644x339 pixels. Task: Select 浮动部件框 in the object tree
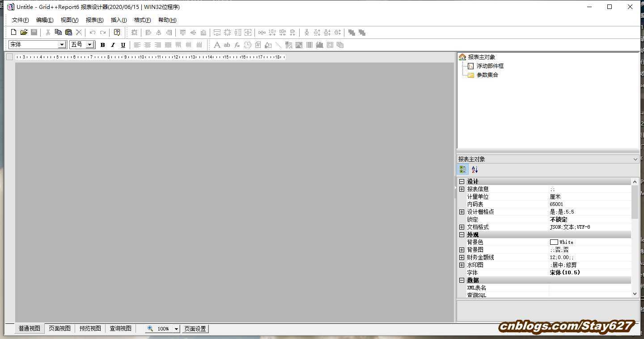[x=490, y=66]
